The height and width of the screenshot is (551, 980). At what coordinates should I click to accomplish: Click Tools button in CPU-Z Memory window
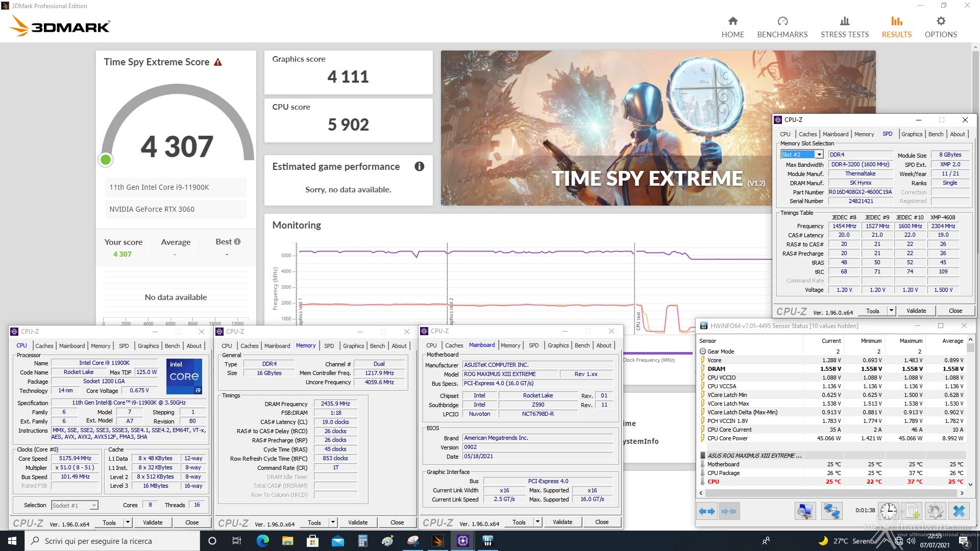click(x=314, y=522)
